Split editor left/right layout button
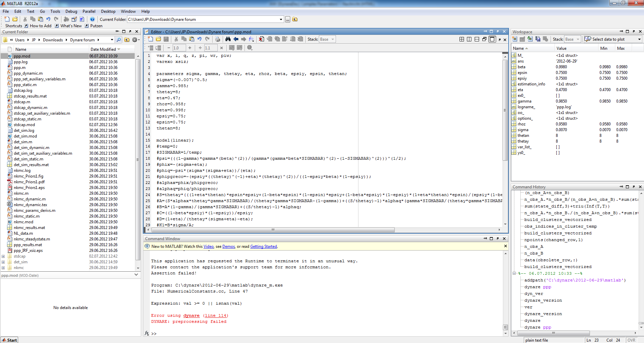The width and height of the screenshot is (644, 343). 469,39
